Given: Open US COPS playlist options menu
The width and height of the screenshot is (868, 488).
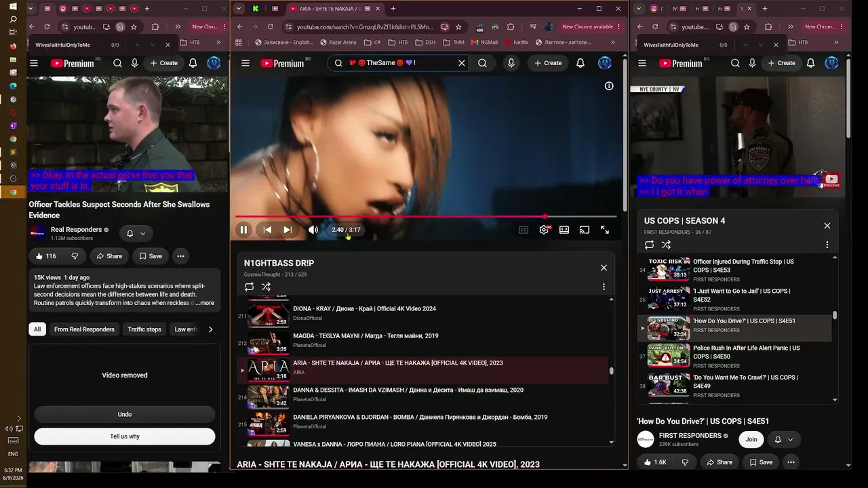Looking at the screenshot, I should (x=827, y=245).
